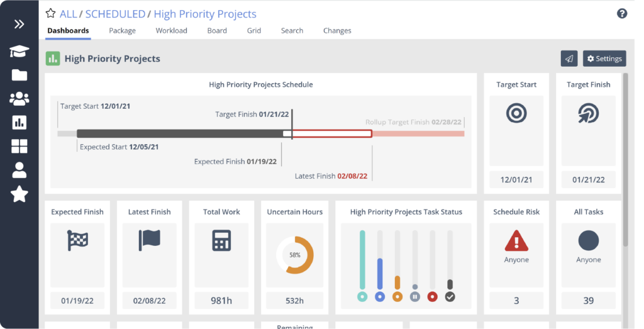Click the ALL breadcrumb link
The width and height of the screenshot is (644, 329).
68,14
